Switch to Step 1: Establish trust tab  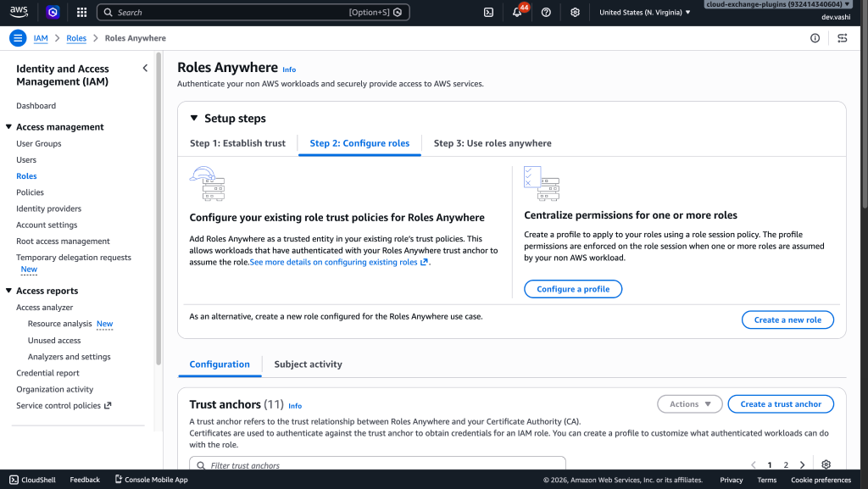[237, 143]
